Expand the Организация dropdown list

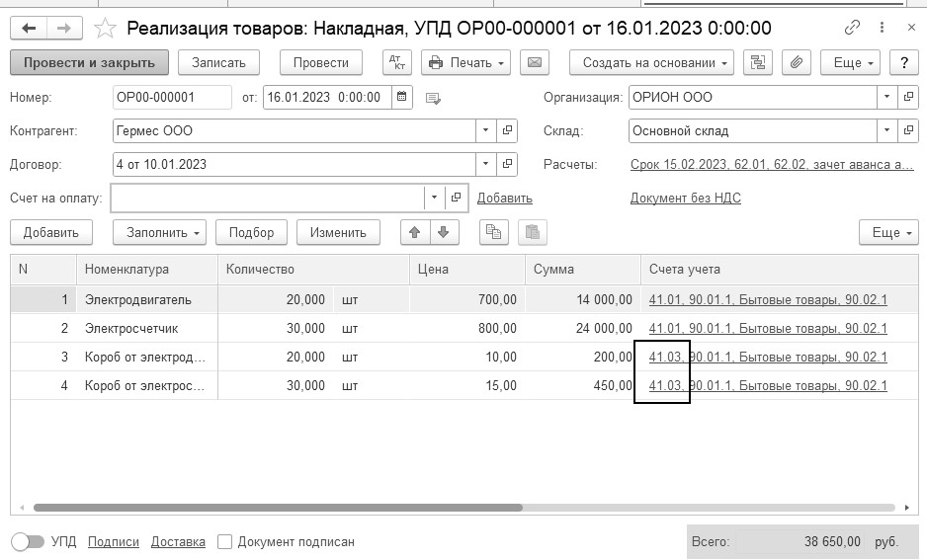(886, 97)
